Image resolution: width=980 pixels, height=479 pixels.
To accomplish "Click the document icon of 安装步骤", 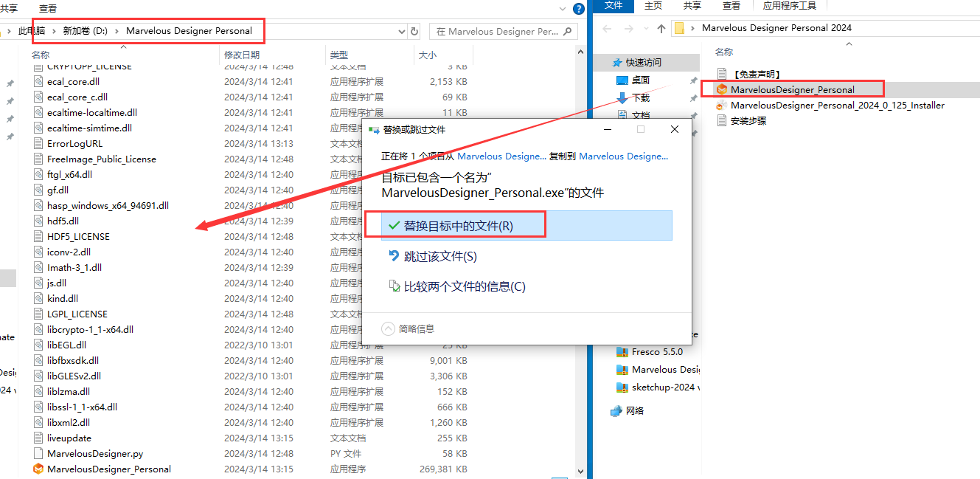I will (x=722, y=120).
